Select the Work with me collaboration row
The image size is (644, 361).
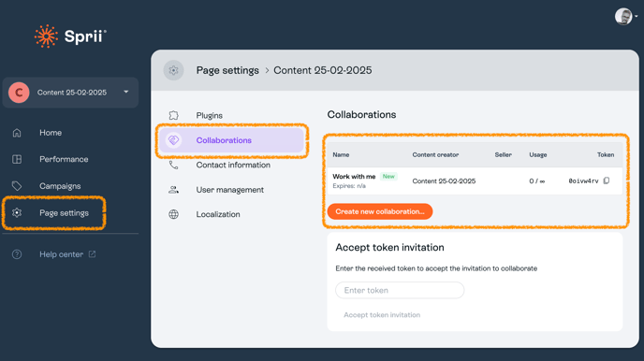tap(475, 180)
